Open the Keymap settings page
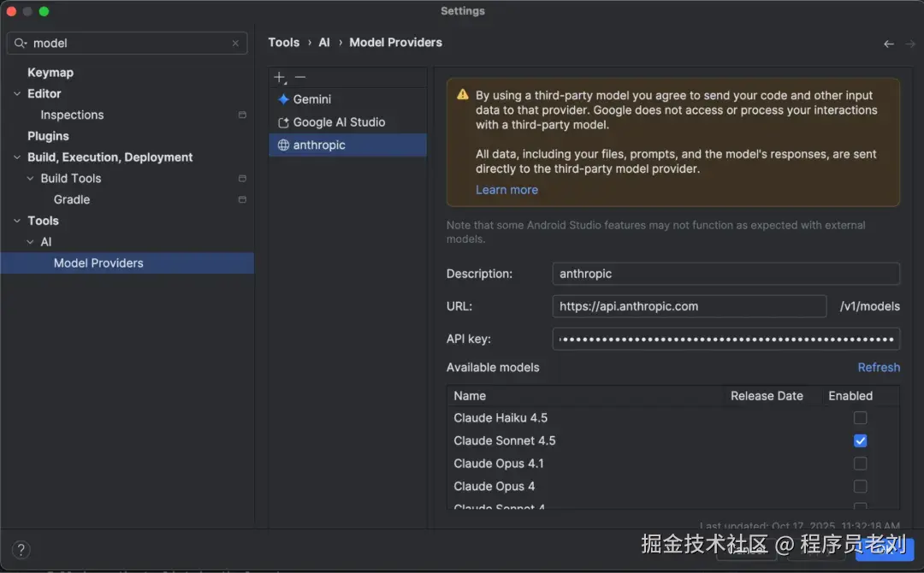The image size is (924, 573). (x=50, y=73)
